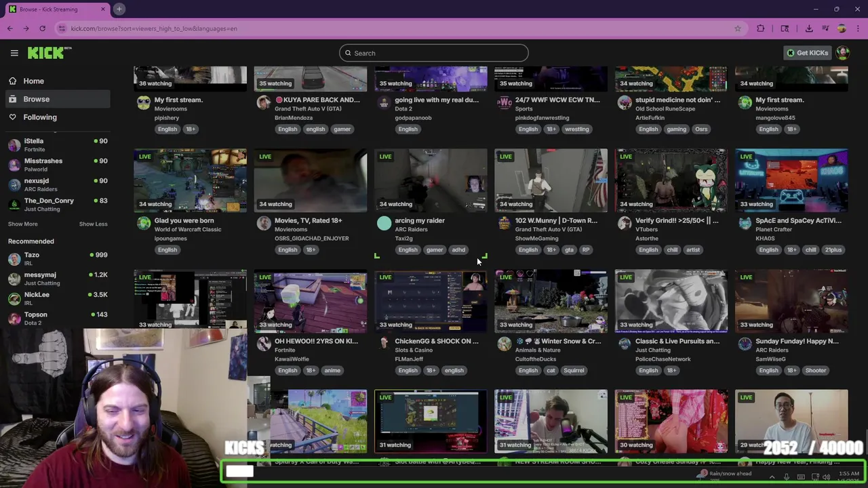
Task: Open SamWiseG channel avatar
Action: click(x=745, y=344)
